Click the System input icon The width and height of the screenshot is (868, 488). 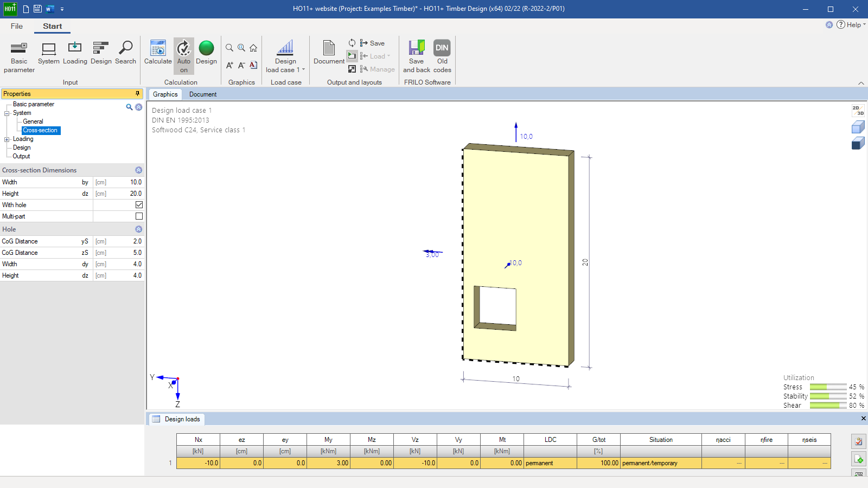(49, 54)
